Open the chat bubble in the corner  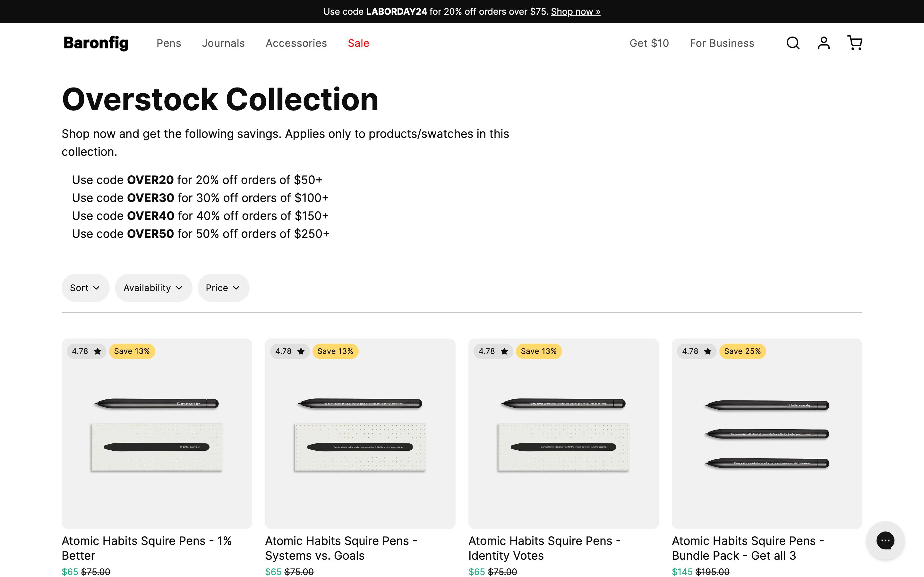tap(885, 541)
